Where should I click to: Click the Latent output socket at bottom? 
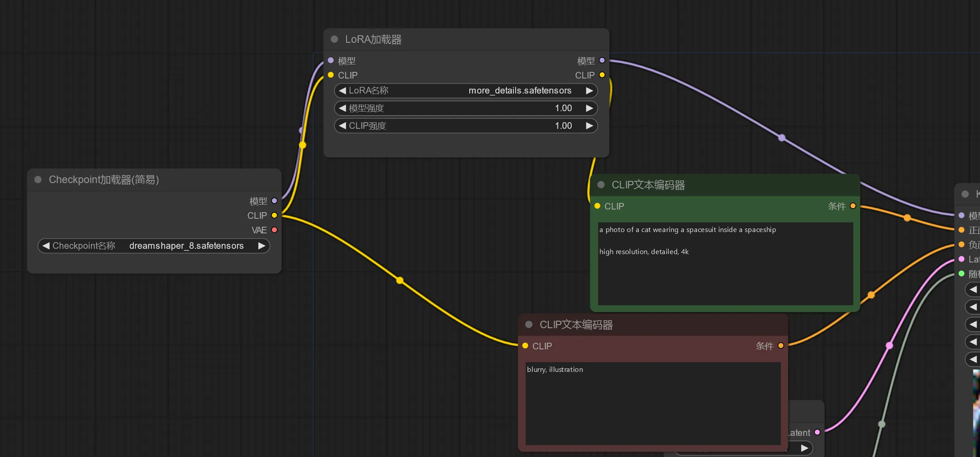tap(817, 432)
